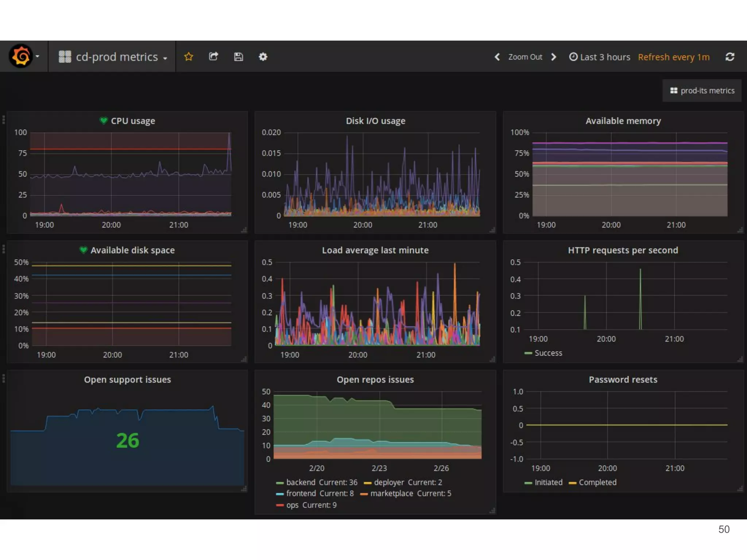Viewport: 747px width, 560px height.
Task: Toggle the Success series legend color
Action: (x=528, y=353)
